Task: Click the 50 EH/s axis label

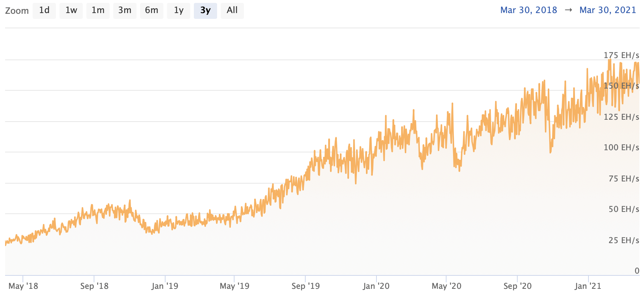Action: [x=624, y=209]
